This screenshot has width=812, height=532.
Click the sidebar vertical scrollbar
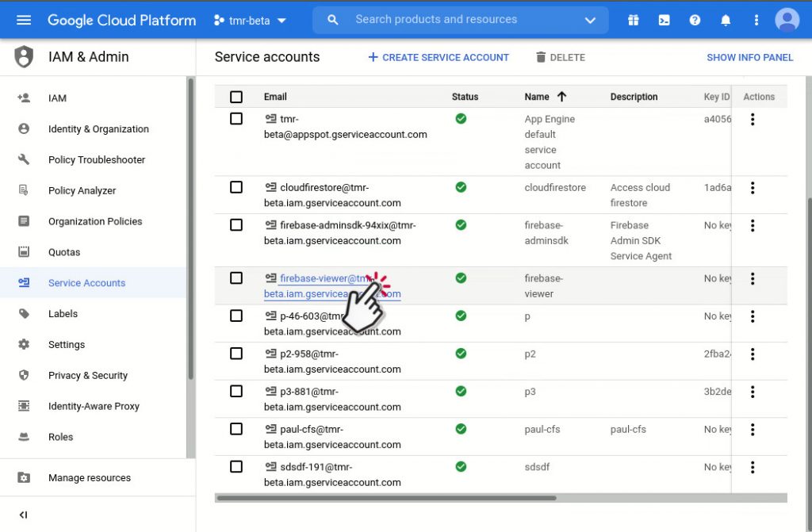(190, 229)
